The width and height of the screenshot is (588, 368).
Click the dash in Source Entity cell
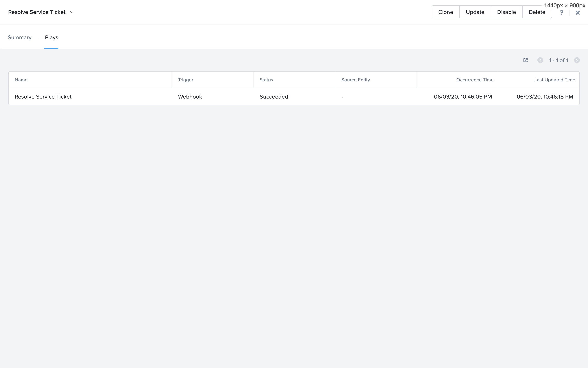(x=342, y=97)
